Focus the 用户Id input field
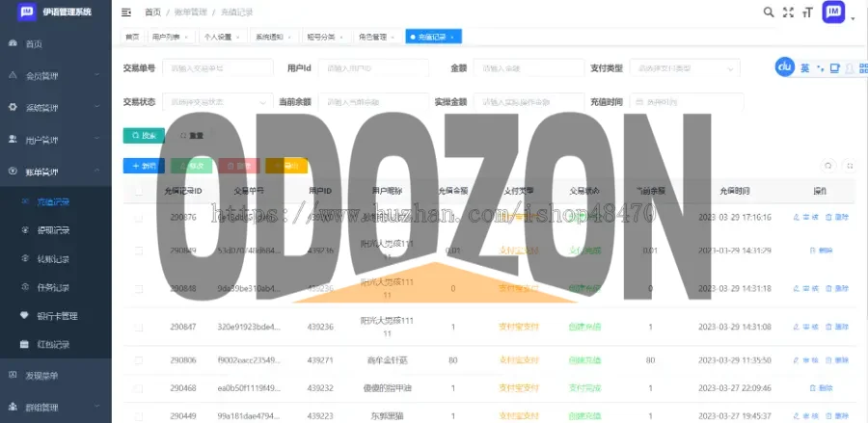This screenshot has height=423, width=868. [x=373, y=68]
